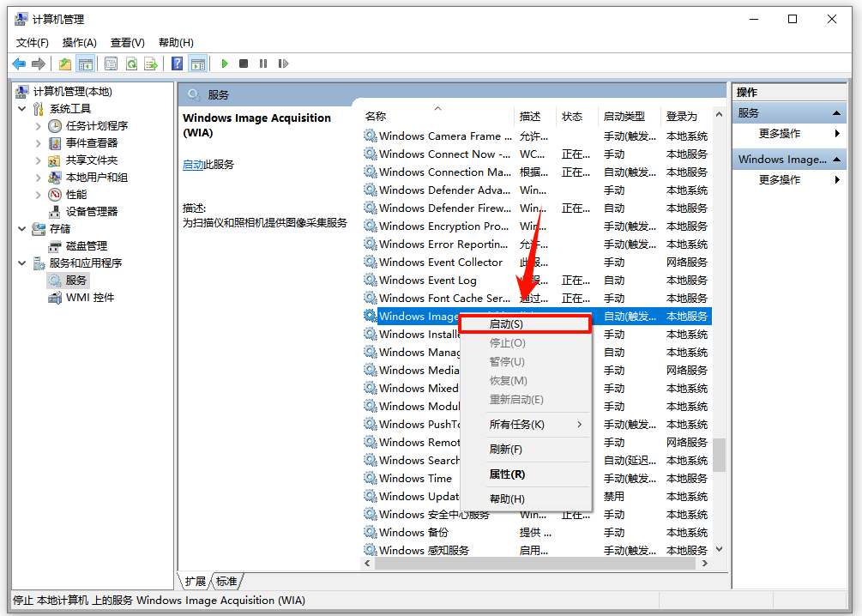
Task: Choose 启动(S) in context menu
Action: [525, 324]
